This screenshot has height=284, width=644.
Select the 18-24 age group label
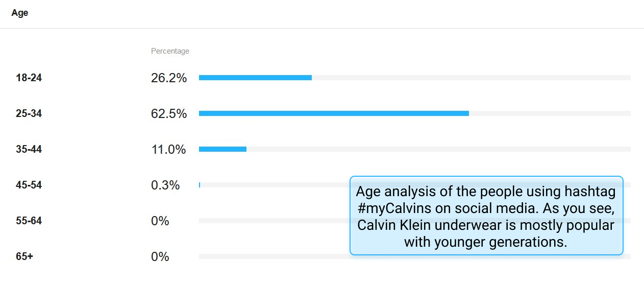click(x=29, y=78)
